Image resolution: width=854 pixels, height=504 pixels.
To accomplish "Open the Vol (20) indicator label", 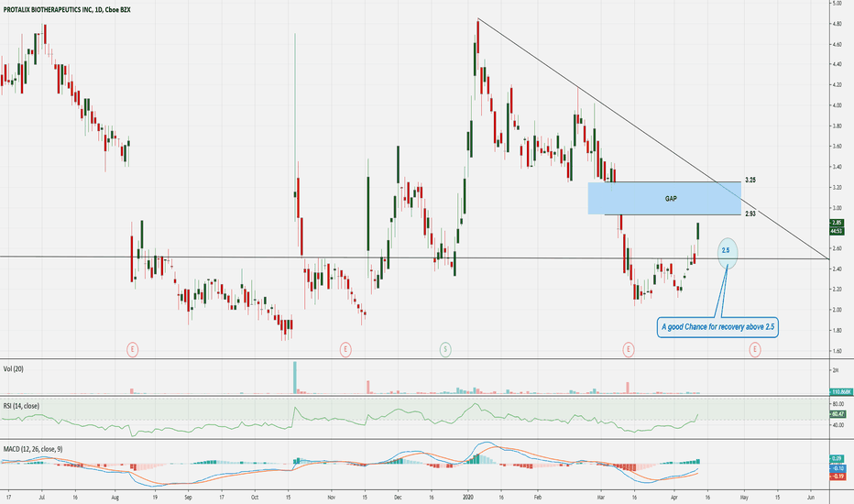I will pyautogui.click(x=13, y=369).
